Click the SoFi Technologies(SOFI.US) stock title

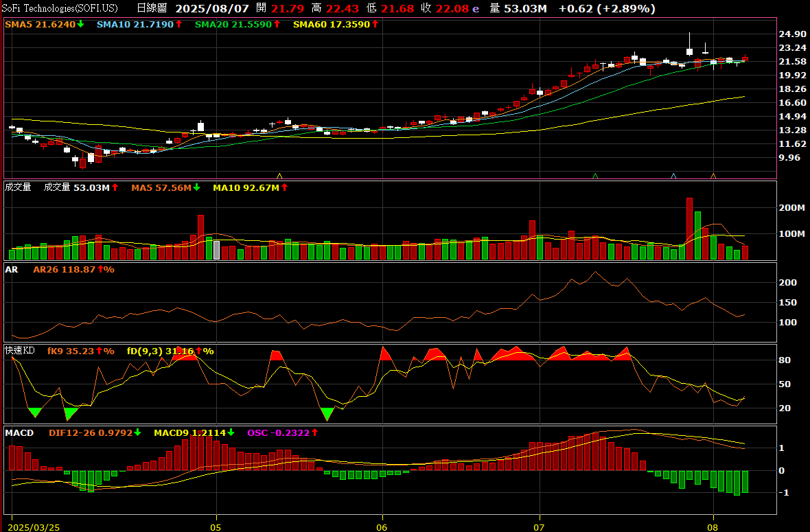point(60,9)
